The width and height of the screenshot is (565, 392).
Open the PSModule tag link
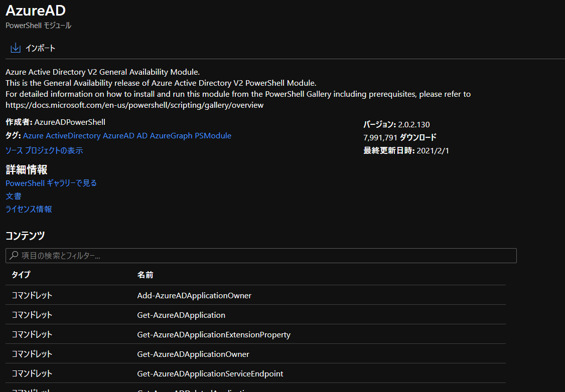[x=213, y=136]
